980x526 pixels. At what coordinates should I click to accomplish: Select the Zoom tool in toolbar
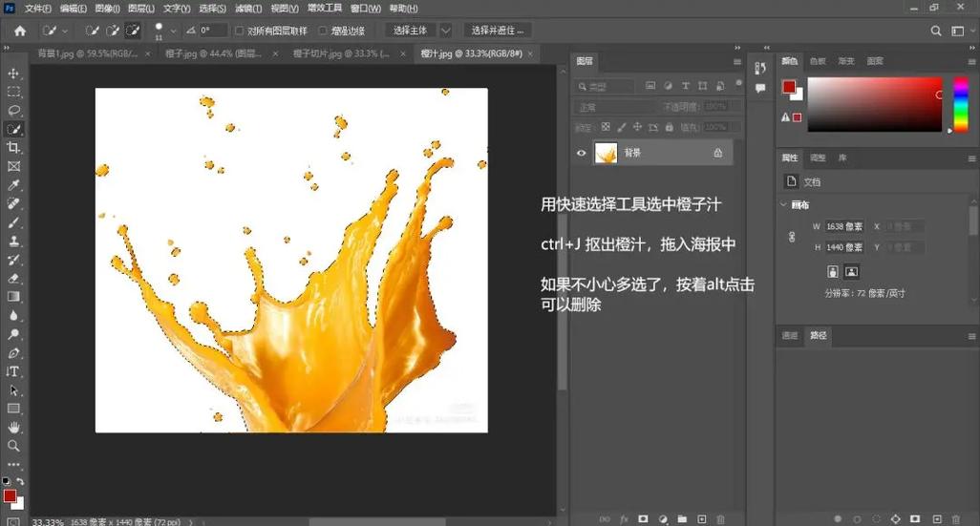[x=13, y=446]
